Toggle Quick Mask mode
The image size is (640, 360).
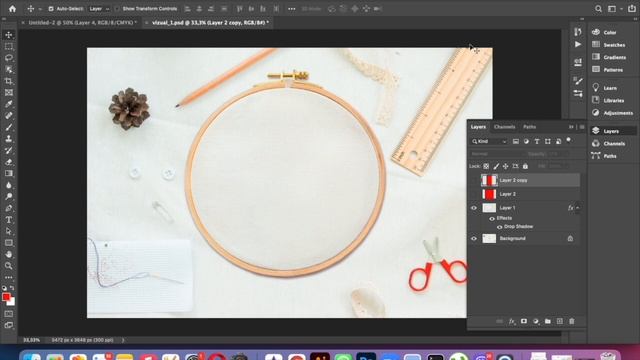9,314
